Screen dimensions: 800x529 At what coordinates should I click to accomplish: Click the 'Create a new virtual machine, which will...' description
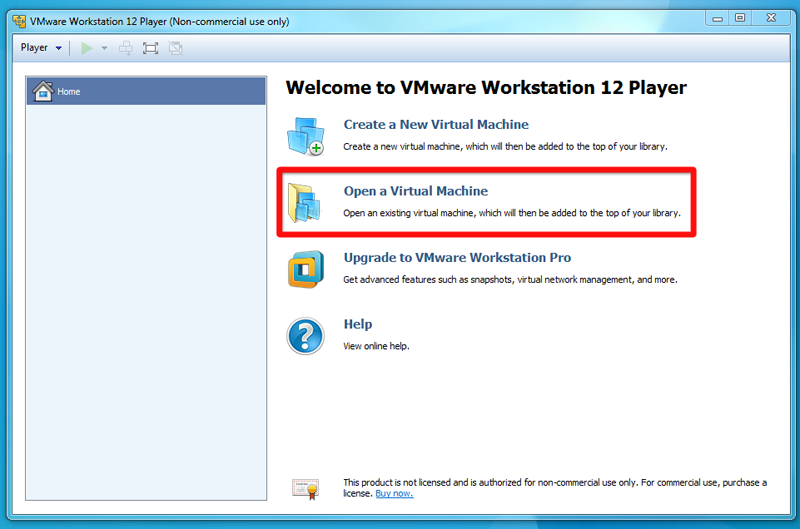point(505,146)
